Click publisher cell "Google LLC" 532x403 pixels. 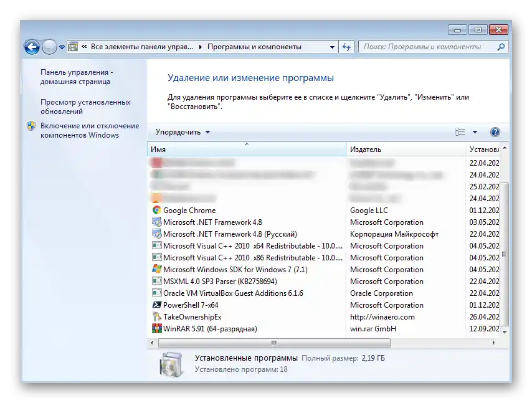369,211
